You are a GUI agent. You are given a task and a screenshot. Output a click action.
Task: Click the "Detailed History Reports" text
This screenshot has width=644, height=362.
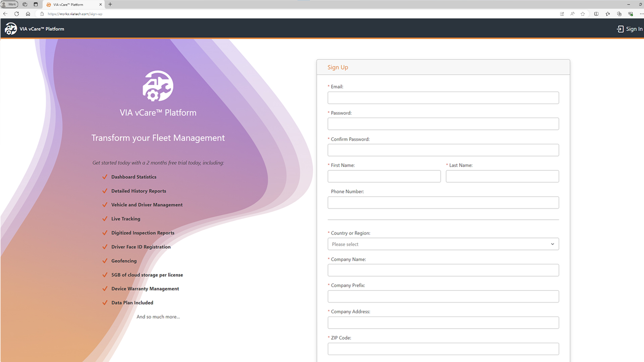click(139, 191)
